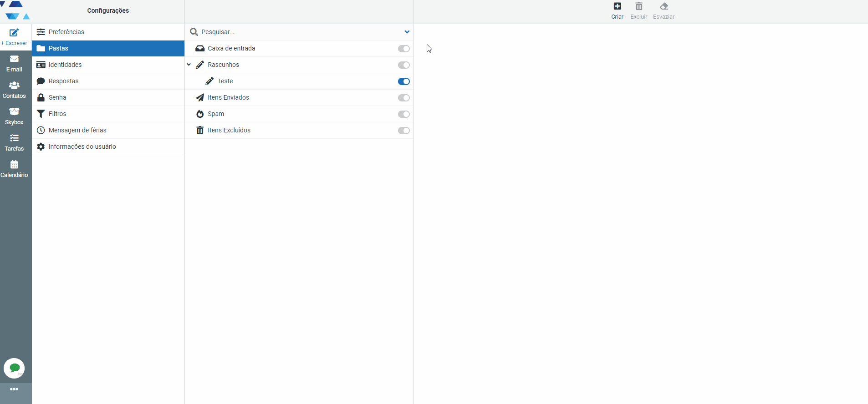Click the Spam flame icon

pyautogui.click(x=200, y=114)
